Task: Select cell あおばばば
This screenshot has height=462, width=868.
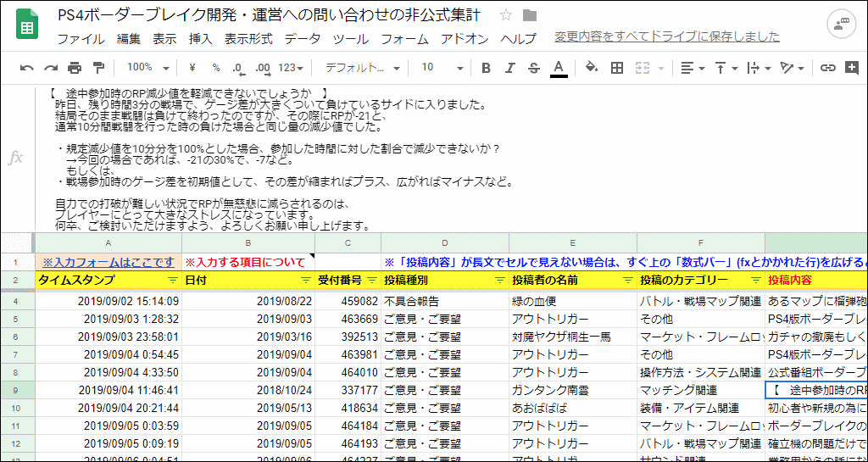Action: click(573, 409)
